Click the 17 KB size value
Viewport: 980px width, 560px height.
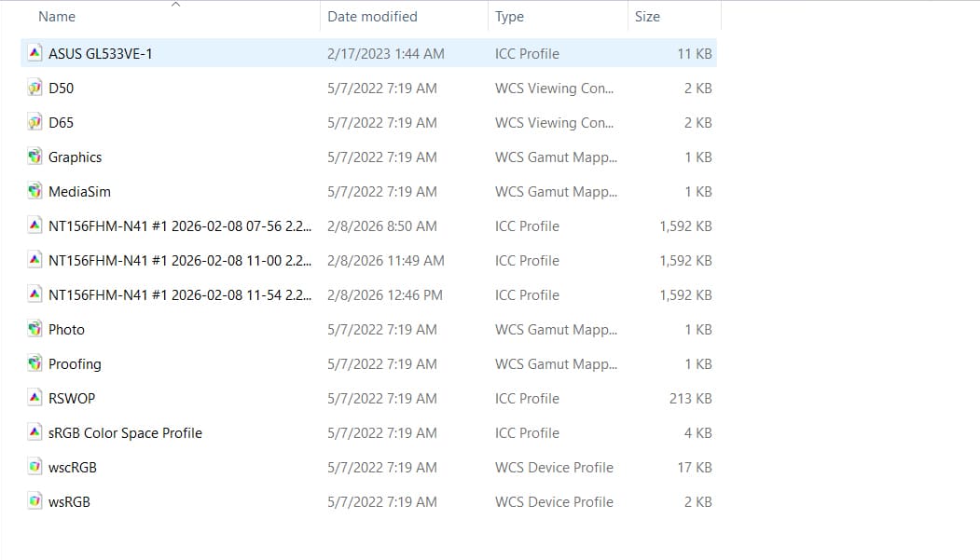695,468
